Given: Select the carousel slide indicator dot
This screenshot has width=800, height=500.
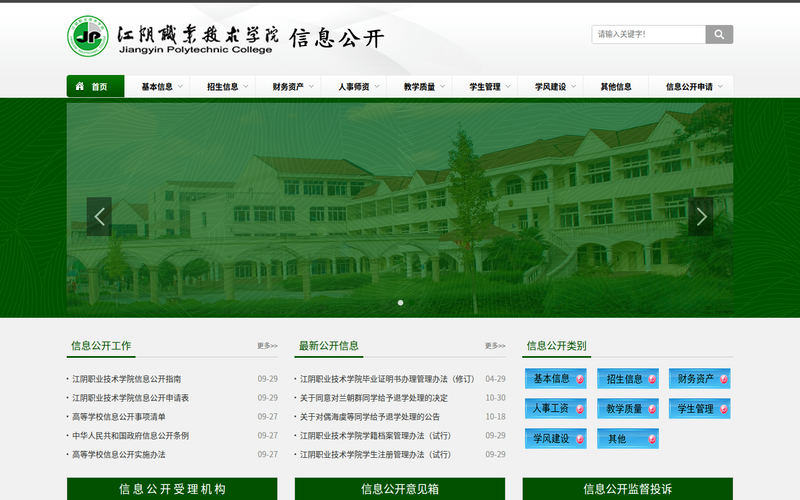Looking at the screenshot, I should pyautogui.click(x=401, y=303).
